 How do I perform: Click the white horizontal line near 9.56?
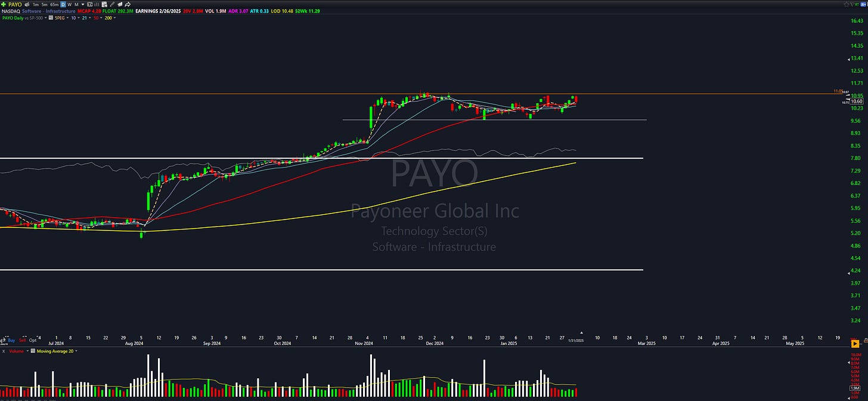click(495, 120)
